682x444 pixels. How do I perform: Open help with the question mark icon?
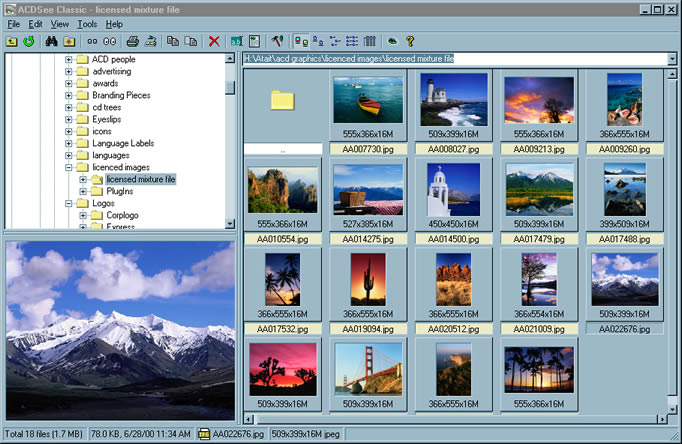coord(409,41)
